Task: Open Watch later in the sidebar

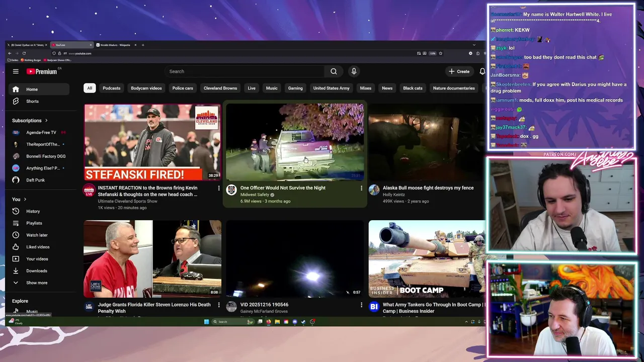Action: (x=39, y=235)
